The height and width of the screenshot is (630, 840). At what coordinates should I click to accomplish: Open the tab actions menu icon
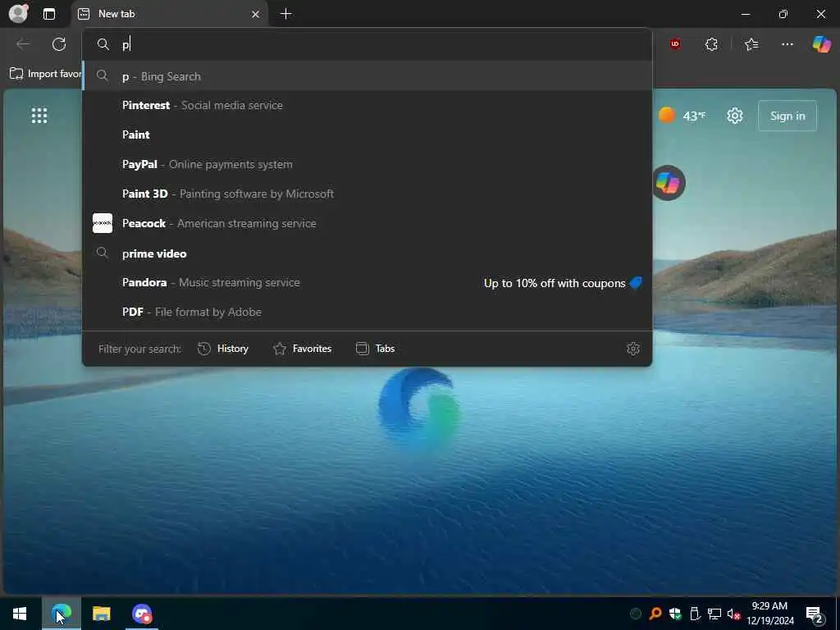click(49, 14)
